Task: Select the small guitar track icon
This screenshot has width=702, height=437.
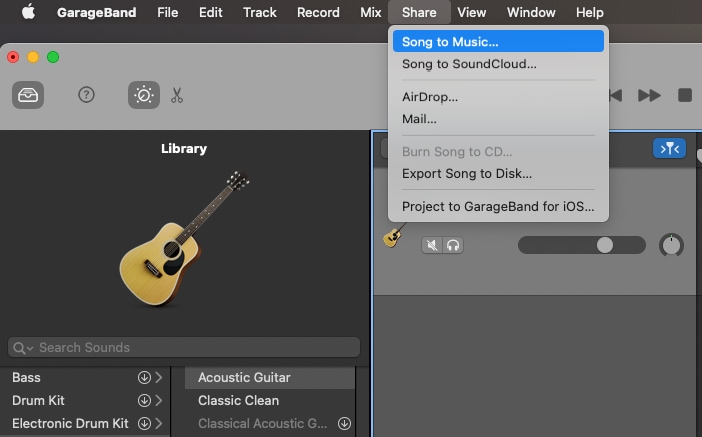Action: click(394, 235)
